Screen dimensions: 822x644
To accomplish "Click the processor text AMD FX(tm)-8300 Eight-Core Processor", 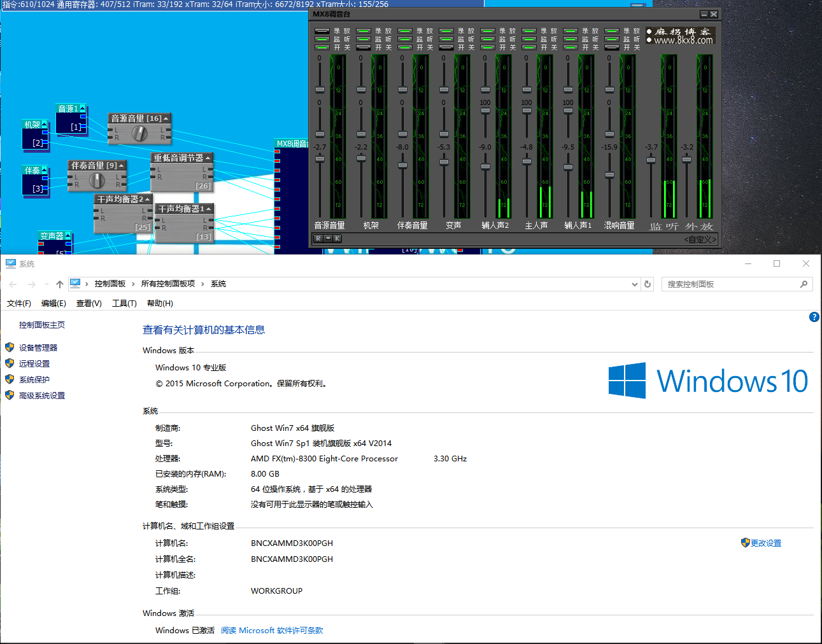I will point(324,459).
